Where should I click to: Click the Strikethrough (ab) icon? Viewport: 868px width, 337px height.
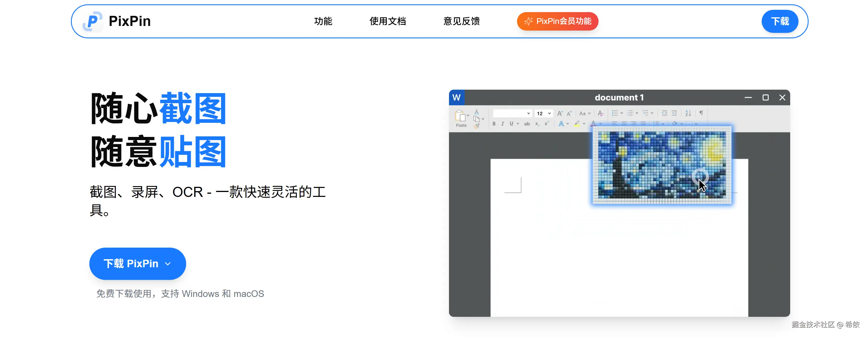tap(527, 124)
